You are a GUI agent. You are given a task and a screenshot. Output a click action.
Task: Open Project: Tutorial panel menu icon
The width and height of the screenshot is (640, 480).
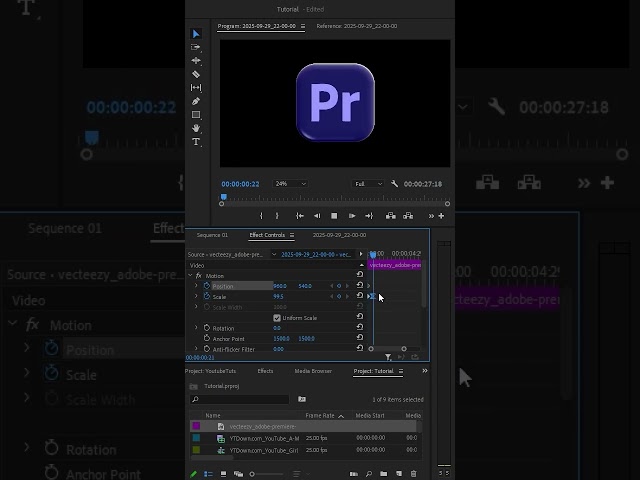(401, 371)
